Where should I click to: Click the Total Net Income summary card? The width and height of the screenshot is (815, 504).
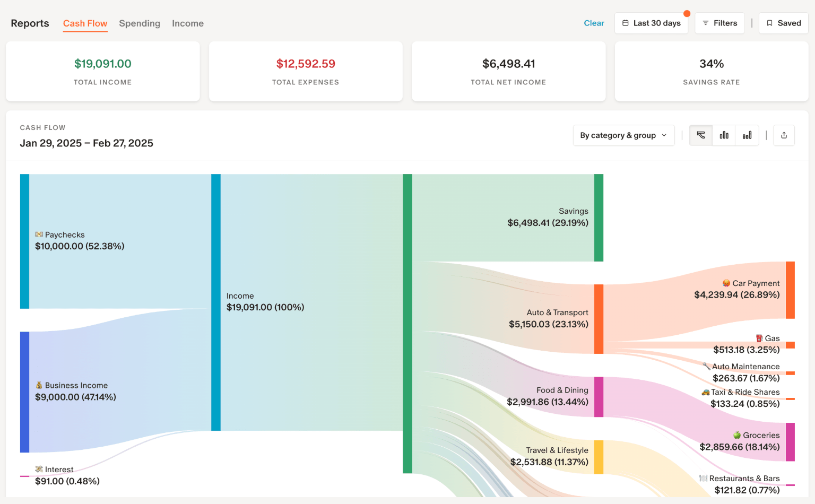point(508,71)
